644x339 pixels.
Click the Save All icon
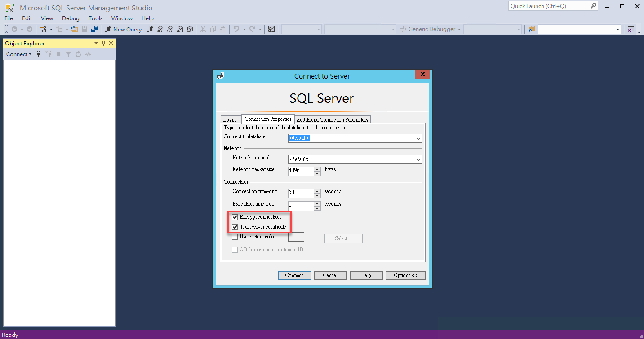click(94, 29)
